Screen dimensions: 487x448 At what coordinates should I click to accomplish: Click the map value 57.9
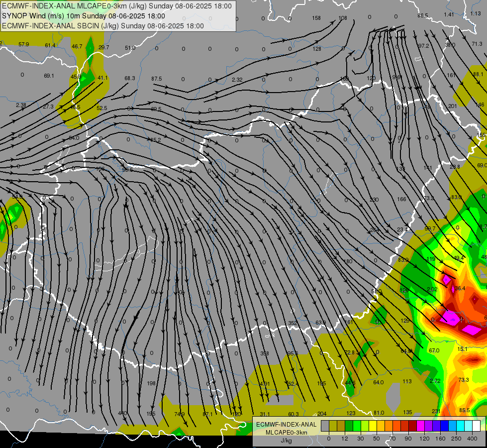[x=23, y=44]
